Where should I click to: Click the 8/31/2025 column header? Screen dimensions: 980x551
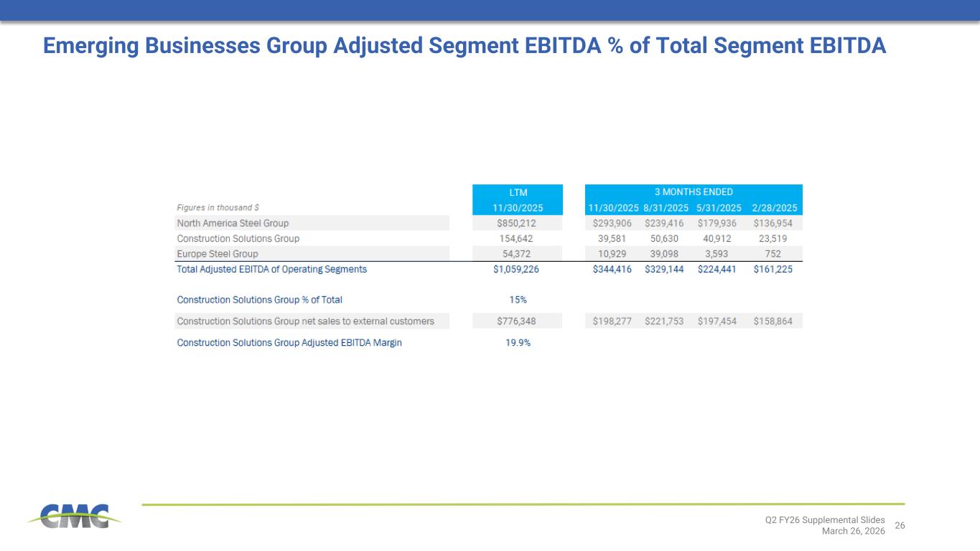(x=666, y=207)
